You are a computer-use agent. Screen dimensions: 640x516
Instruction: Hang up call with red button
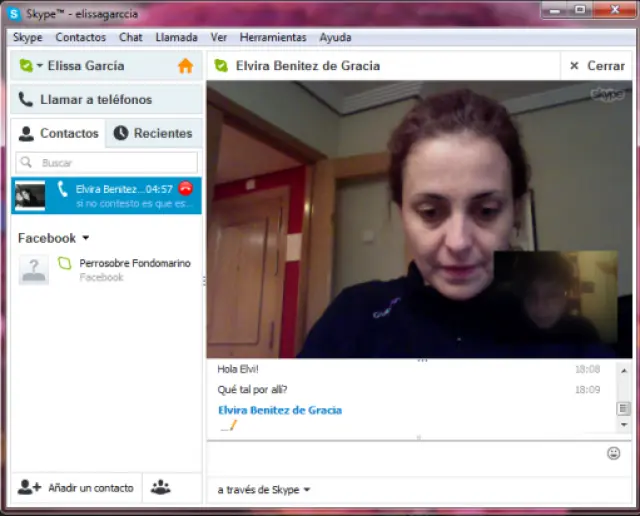point(186,188)
